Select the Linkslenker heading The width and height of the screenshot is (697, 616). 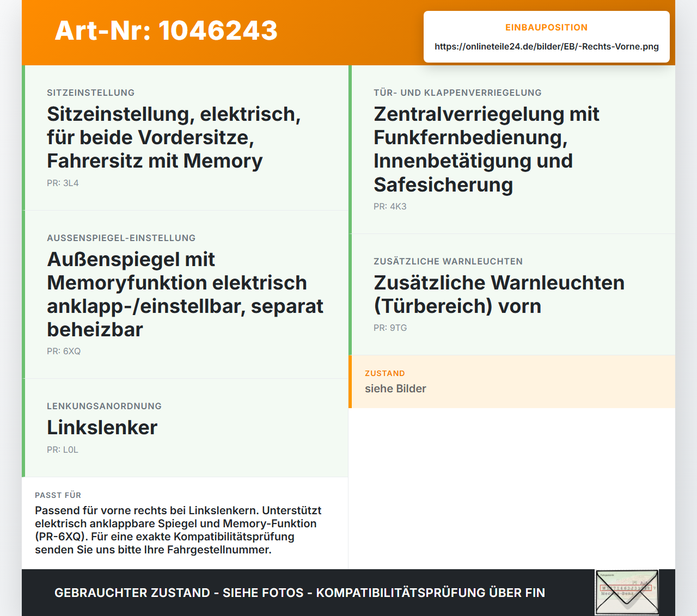point(102,428)
